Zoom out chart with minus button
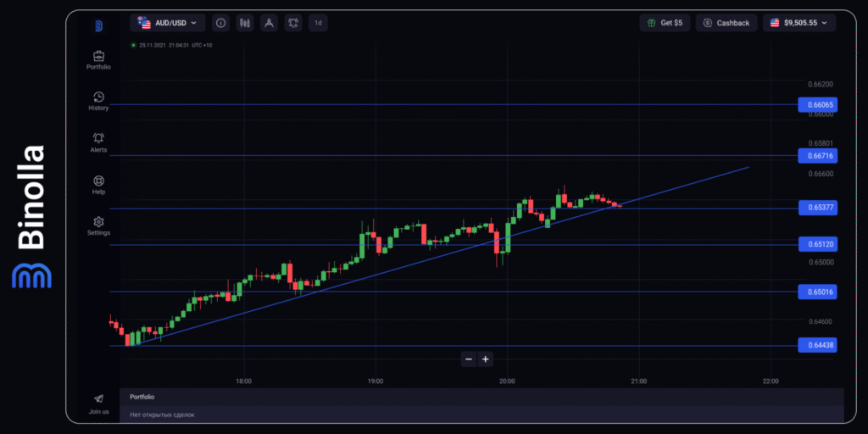Viewport: 868px width, 434px height. [x=469, y=359]
